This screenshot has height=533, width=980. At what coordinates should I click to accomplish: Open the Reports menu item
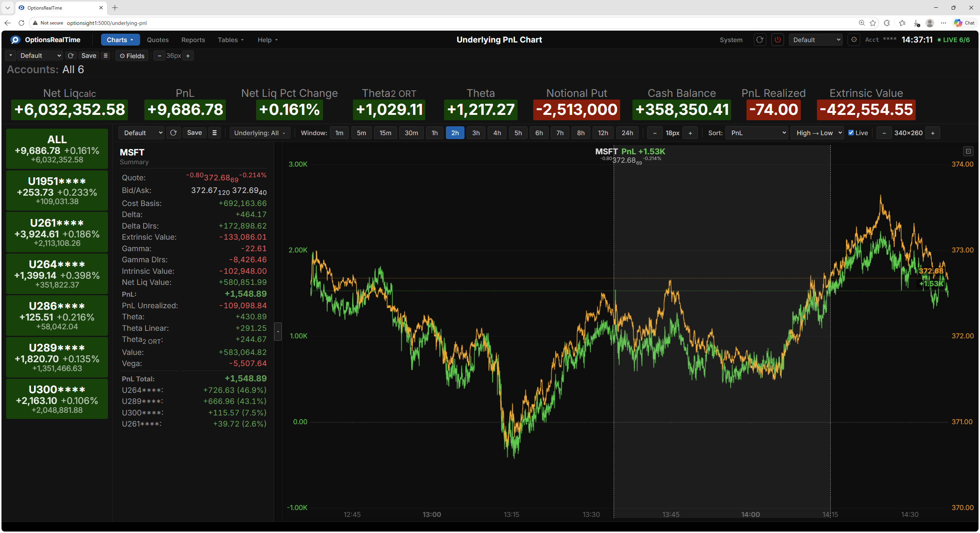(x=193, y=40)
